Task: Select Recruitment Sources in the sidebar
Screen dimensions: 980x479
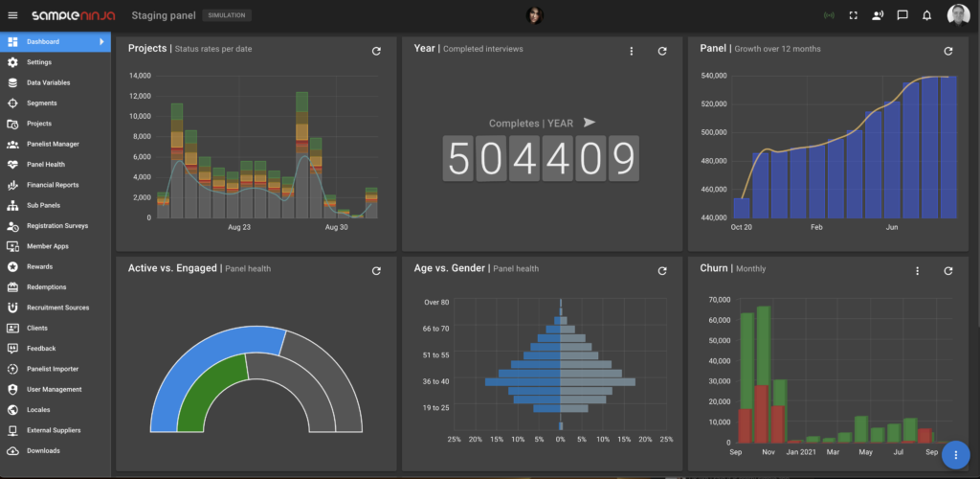Action: pyautogui.click(x=57, y=308)
